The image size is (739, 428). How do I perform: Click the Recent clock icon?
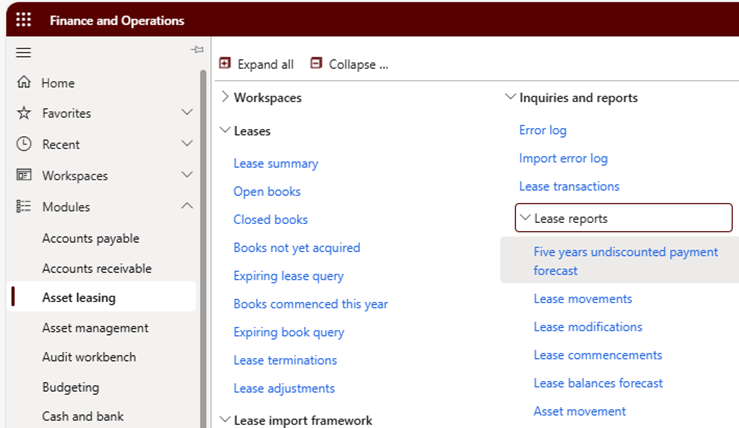click(x=24, y=144)
